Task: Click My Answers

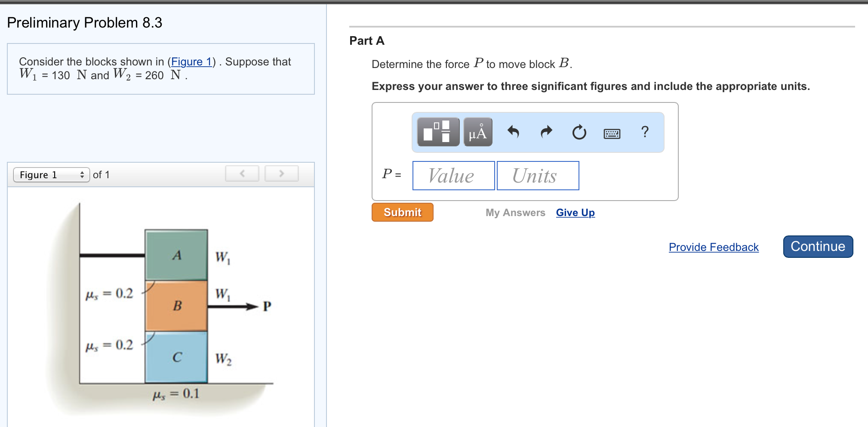Action: click(515, 212)
